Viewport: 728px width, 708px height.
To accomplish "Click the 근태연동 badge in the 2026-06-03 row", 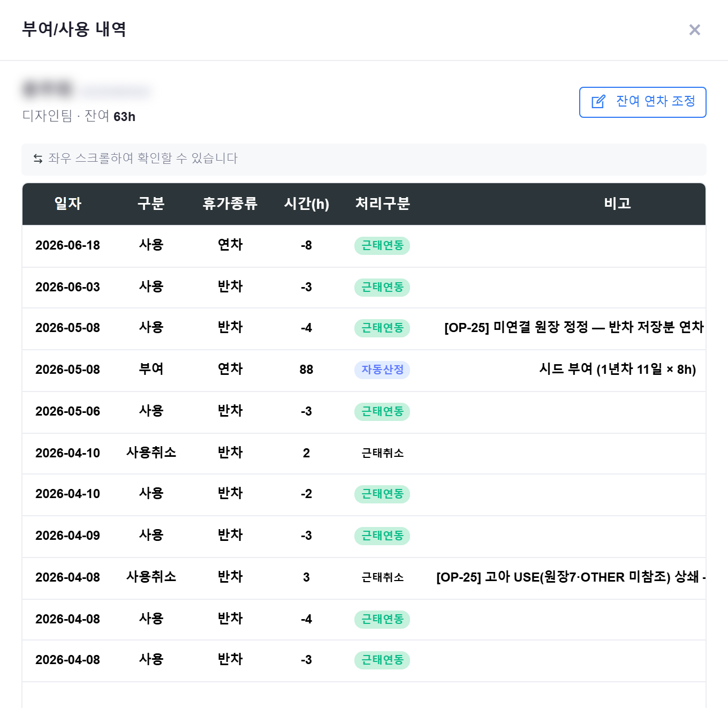I will pos(382,287).
